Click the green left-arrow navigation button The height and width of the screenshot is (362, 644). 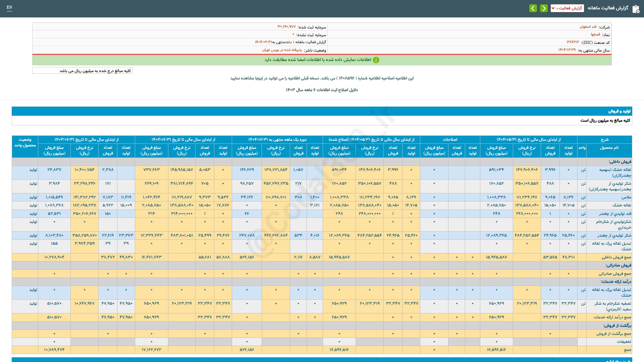533,8
